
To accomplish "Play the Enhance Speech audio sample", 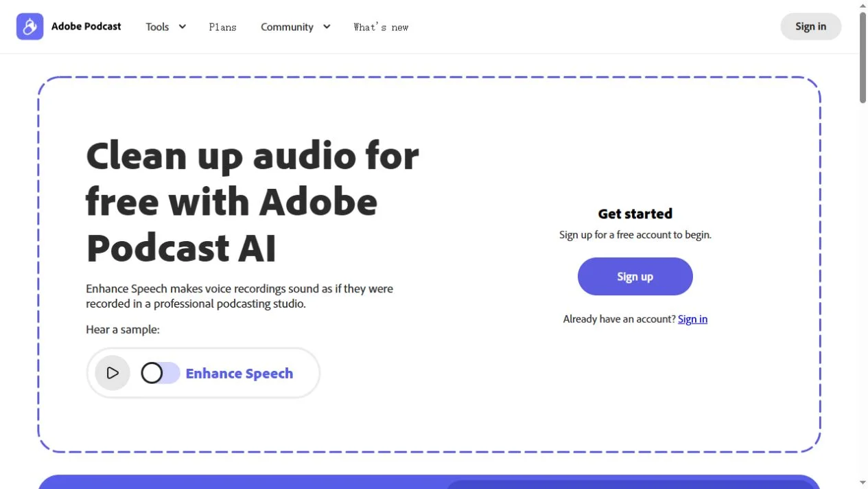I will coord(113,373).
